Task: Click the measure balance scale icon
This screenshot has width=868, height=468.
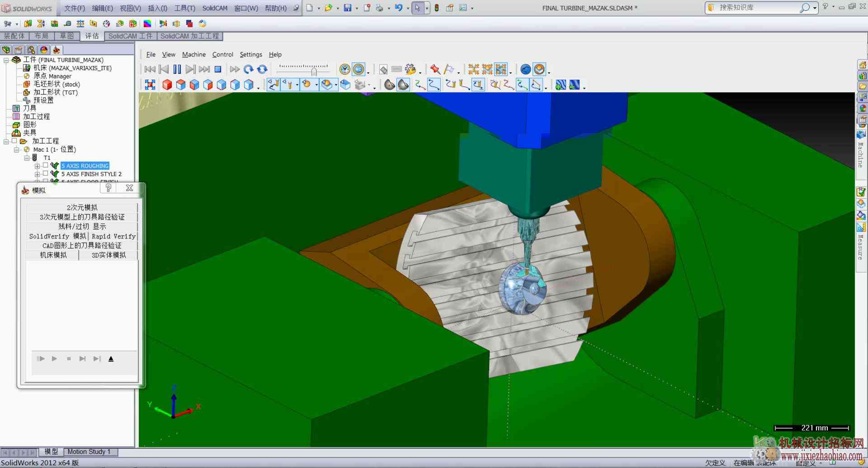Action: pos(80,23)
